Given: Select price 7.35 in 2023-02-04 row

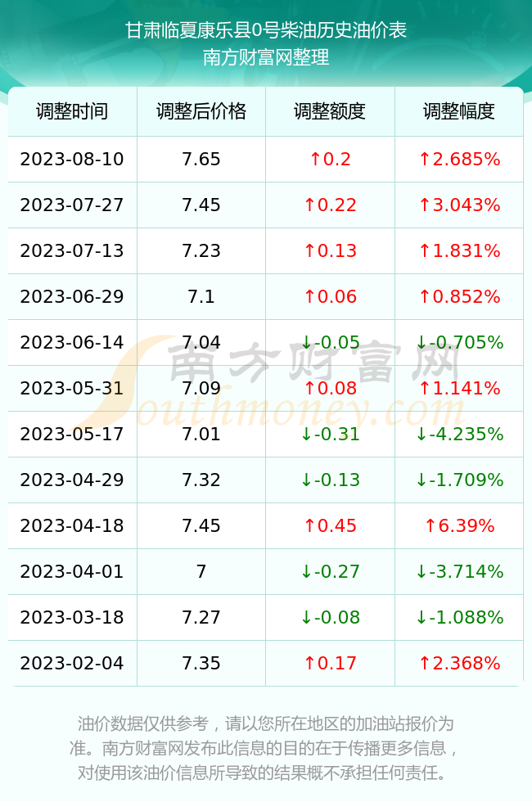Looking at the screenshot, I should coord(201,664).
